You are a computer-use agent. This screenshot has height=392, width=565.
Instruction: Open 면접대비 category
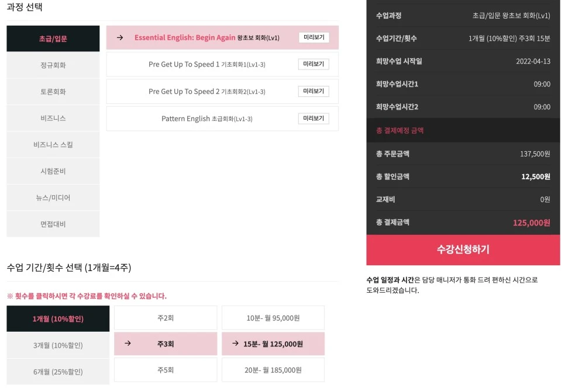(x=53, y=224)
